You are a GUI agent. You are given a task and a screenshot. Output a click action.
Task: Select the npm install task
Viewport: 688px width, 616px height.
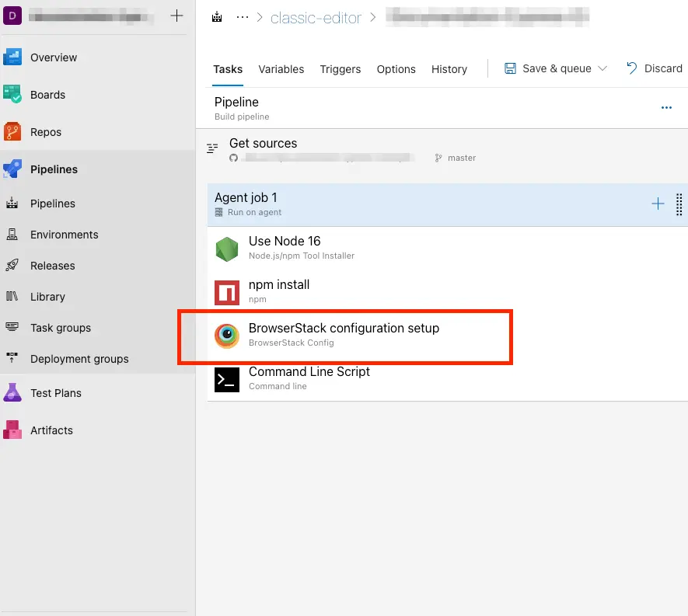pos(279,291)
